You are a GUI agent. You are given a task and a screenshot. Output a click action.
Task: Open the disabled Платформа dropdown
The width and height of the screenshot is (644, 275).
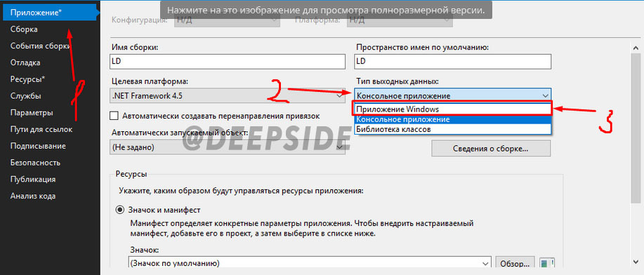coord(400,20)
